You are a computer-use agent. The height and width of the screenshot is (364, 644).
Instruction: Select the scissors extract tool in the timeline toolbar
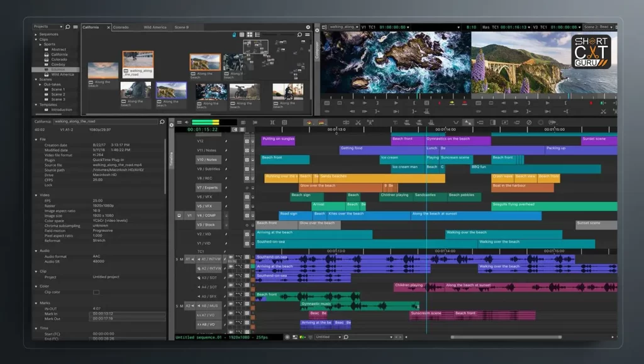coord(358,123)
